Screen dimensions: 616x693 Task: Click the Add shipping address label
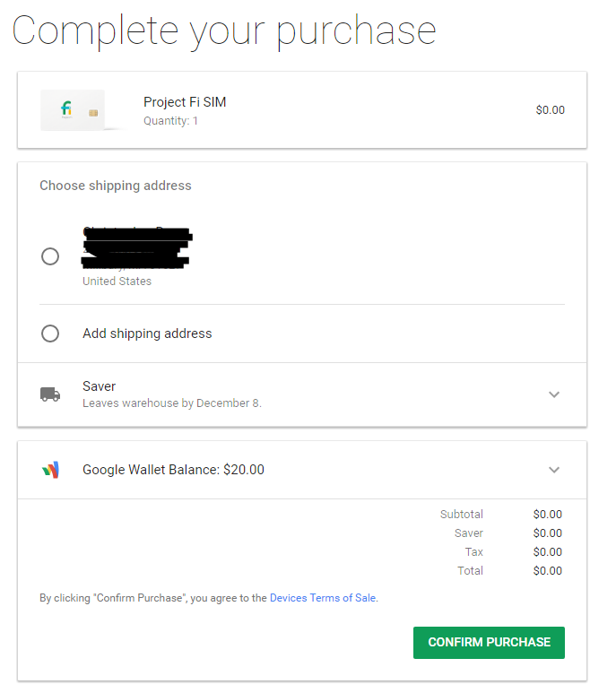point(147,334)
